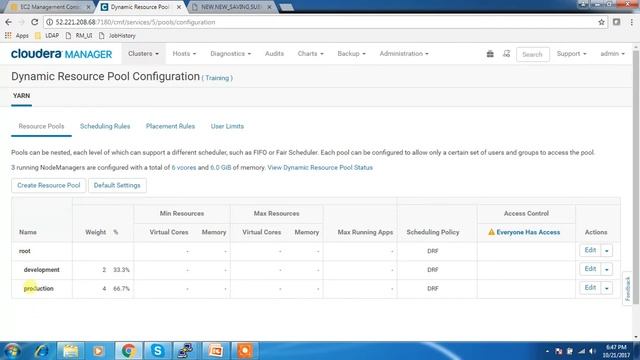Close the Dynamic Resource Pool tab

point(179,7)
